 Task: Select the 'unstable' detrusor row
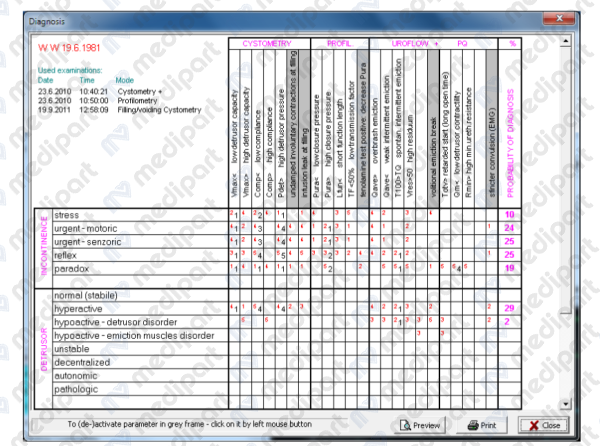(140, 349)
